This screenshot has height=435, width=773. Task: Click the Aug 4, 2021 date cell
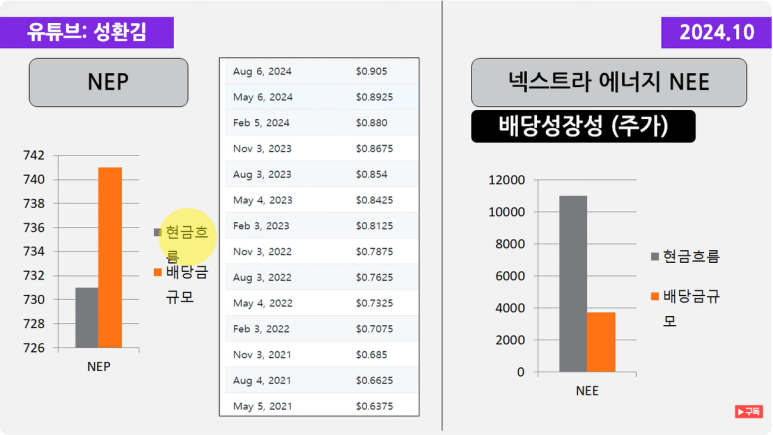pyautogui.click(x=262, y=381)
